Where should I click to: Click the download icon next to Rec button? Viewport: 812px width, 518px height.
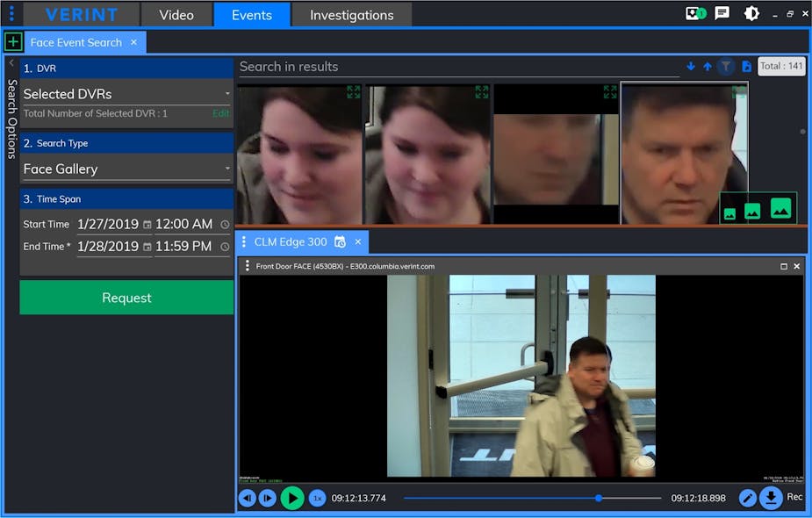pos(771,498)
